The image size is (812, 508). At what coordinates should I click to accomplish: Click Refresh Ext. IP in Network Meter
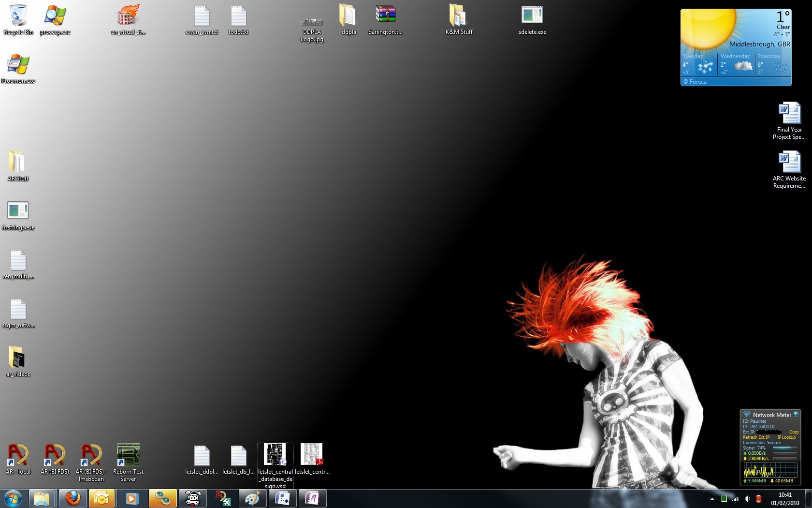click(756, 437)
